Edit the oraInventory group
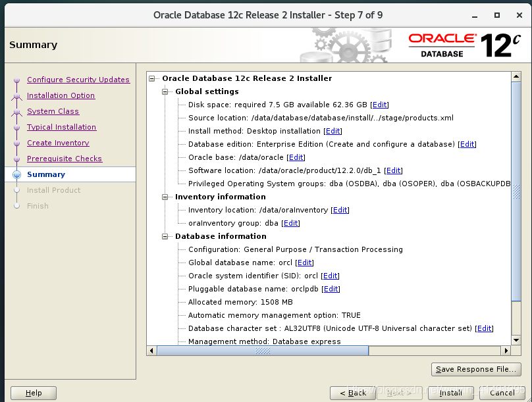 click(x=291, y=224)
